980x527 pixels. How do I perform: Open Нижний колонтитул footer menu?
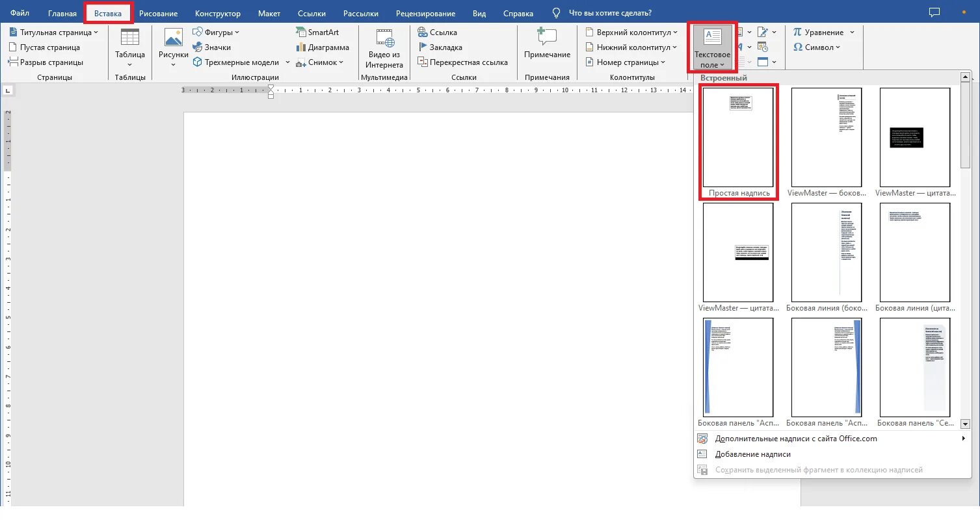click(x=631, y=47)
